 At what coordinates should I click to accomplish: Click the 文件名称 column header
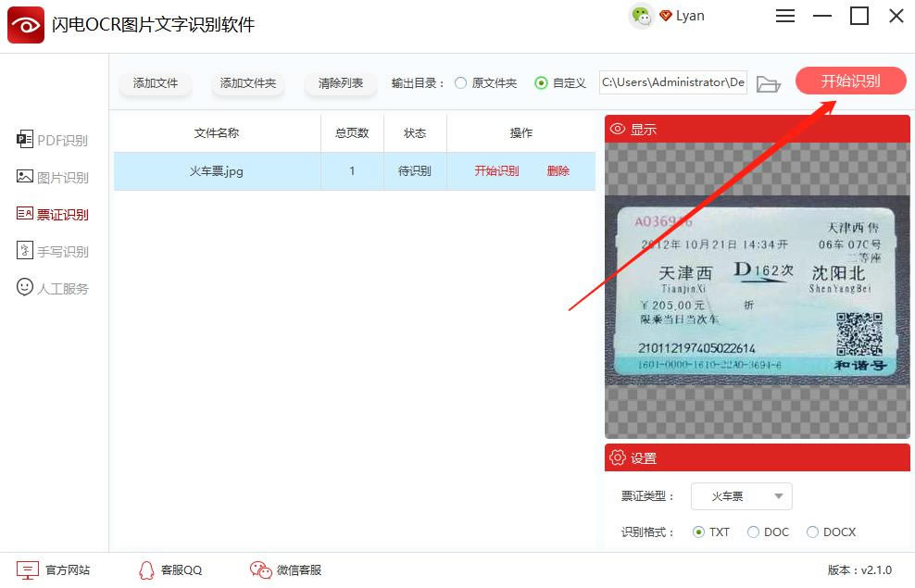pos(217,133)
